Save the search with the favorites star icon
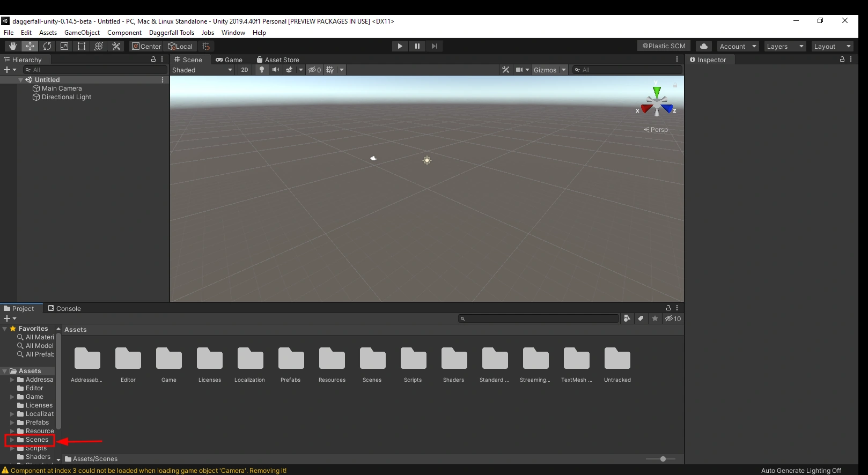 click(655, 318)
